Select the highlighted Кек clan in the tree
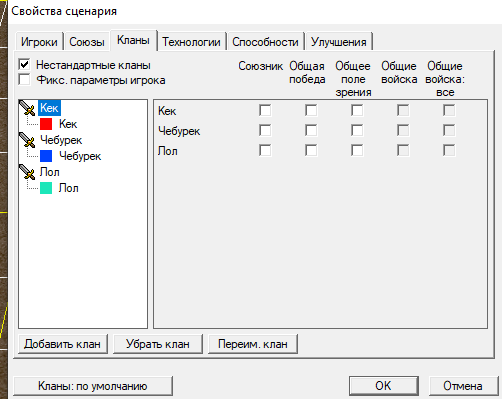 [49, 108]
